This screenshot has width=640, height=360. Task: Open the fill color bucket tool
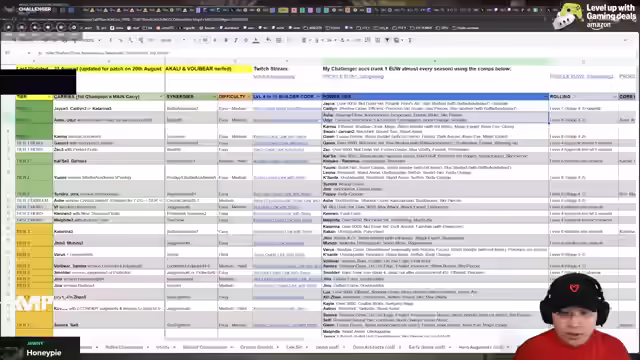268,40
